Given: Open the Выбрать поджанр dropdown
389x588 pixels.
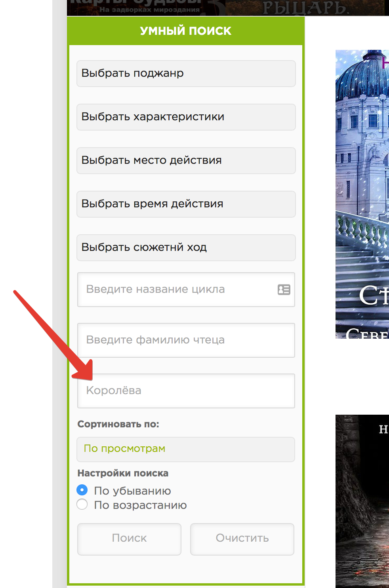Looking at the screenshot, I should point(186,74).
